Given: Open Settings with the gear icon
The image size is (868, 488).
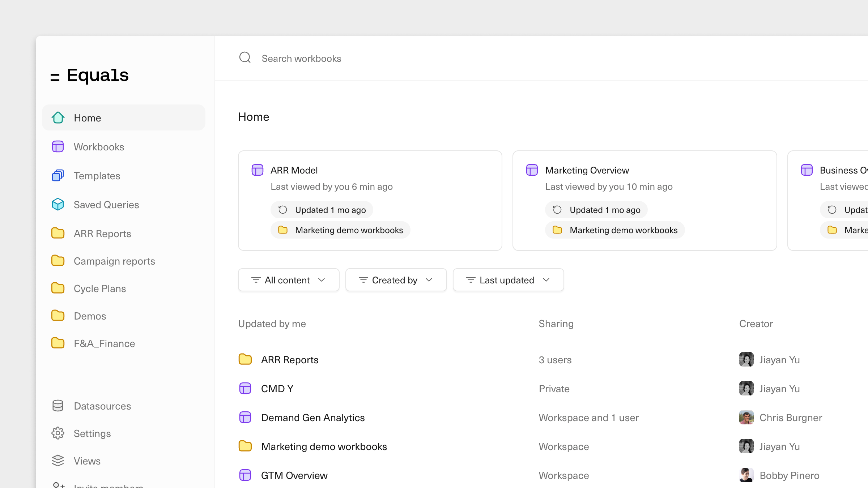Looking at the screenshot, I should pos(58,433).
